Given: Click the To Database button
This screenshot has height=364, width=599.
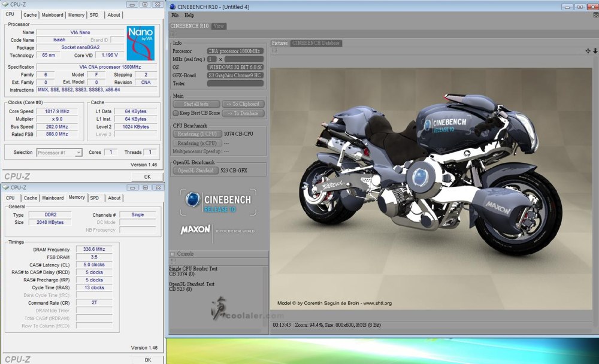Looking at the screenshot, I should (243, 113).
